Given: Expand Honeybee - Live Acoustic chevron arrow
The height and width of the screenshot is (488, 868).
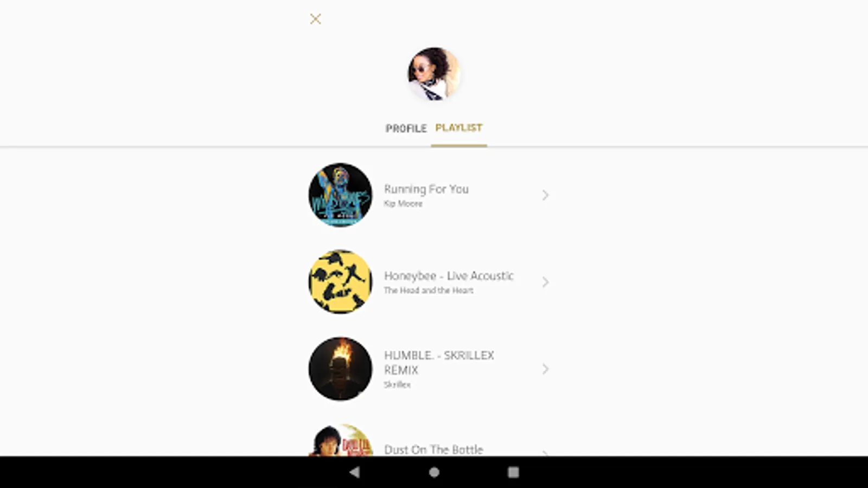Looking at the screenshot, I should coord(545,282).
